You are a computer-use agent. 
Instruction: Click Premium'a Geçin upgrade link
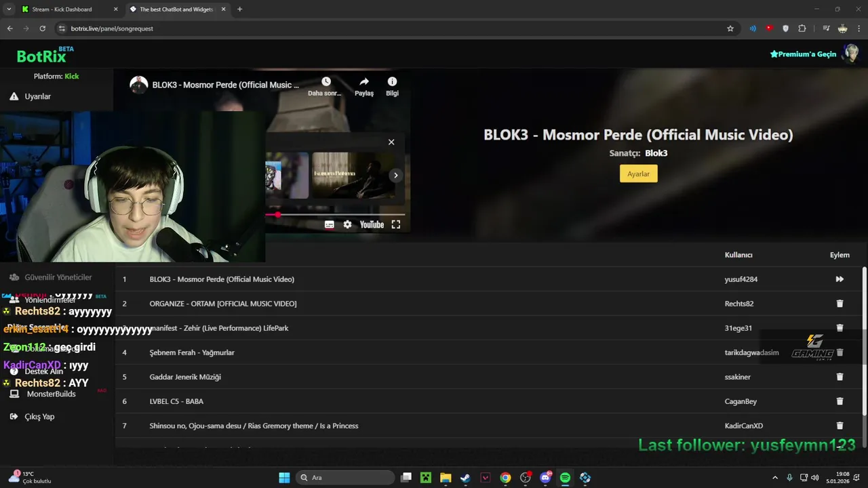coord(804,54)
